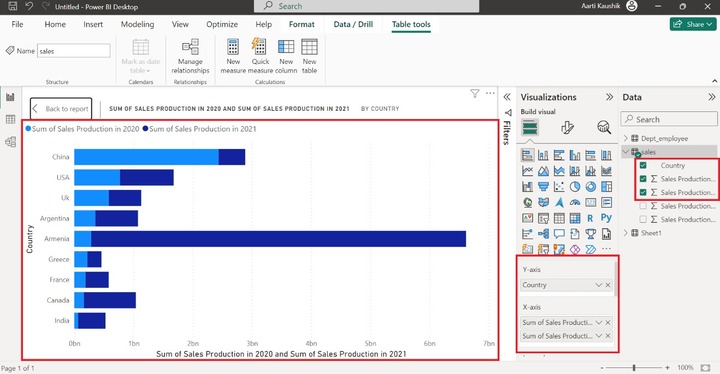The width and height of the screenshot is (720, 374).
Task: Uncheck first Sales Production field checkbox
Action: 643,179
